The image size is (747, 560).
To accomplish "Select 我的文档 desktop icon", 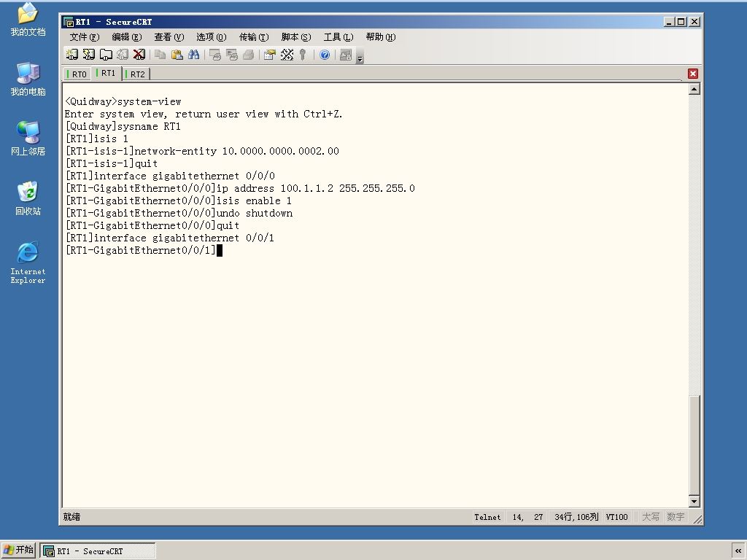I will tap(28, 20).
